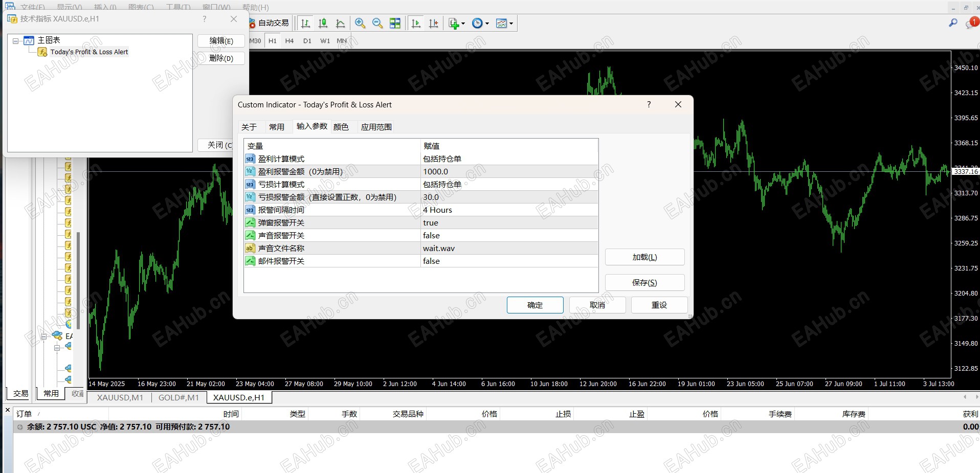Click 取消 to cancel the dialog
Viewport: 980px width, 473px height.
(597, 305)
